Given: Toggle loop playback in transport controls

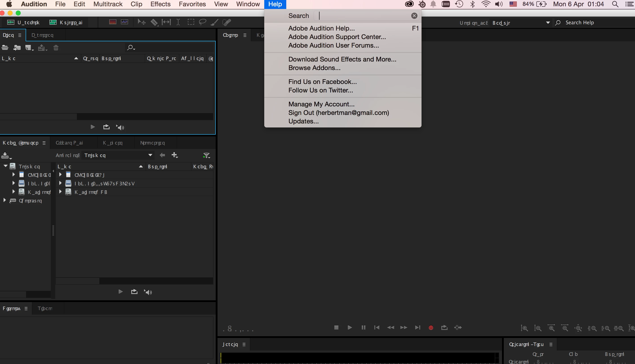Looking at the screenshot, I should 444,327.
